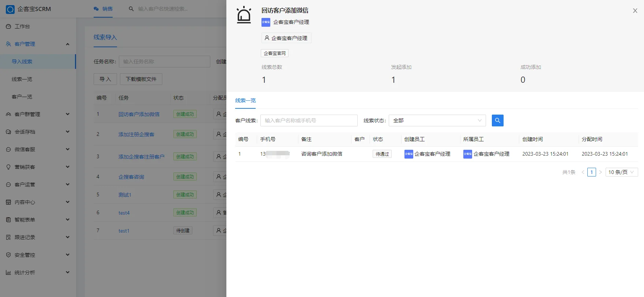Click the 创建时间 2023-03-23 15:24:01 cell
644x297 pixels.
(x=545, y=154)
